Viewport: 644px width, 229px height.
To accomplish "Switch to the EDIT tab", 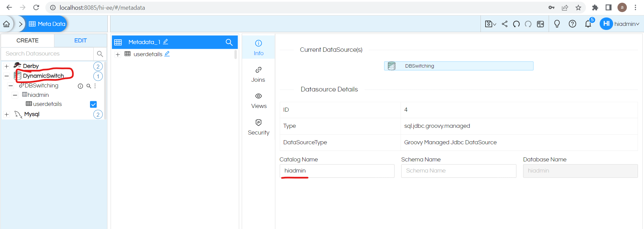I will (81, 40).
